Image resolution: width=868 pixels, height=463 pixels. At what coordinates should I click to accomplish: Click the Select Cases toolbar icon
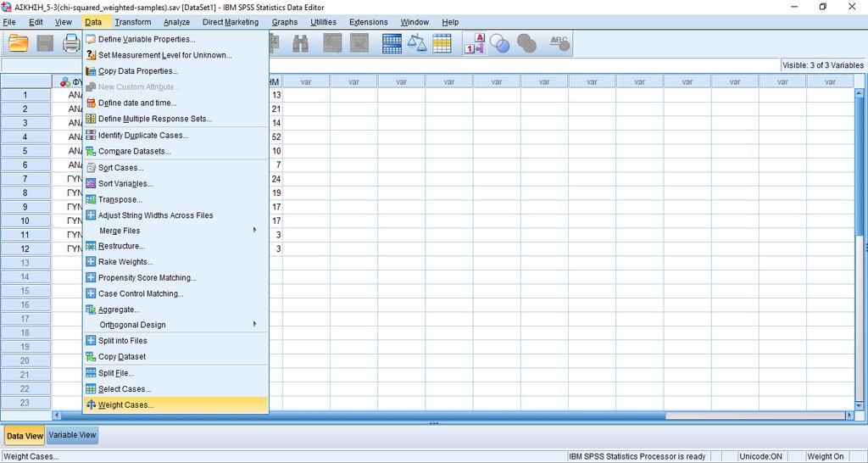click(442, 43)
